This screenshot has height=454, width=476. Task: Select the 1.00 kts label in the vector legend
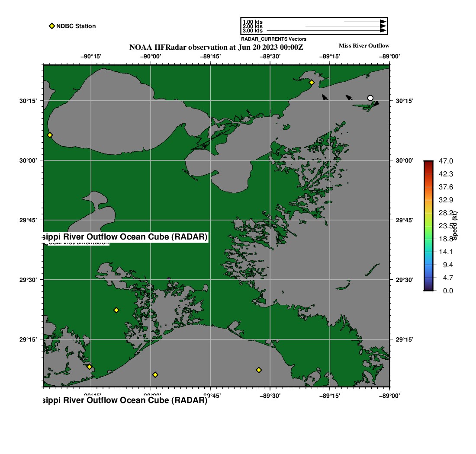pos(252,22)
